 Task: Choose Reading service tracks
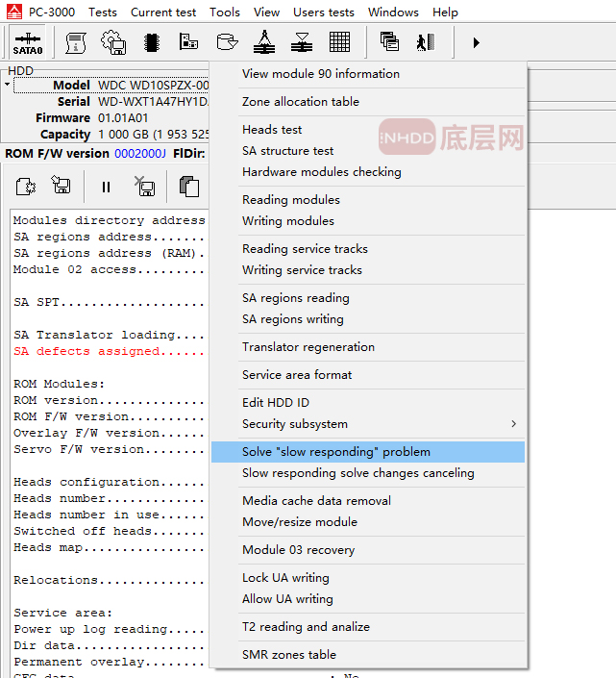point(368,249)
